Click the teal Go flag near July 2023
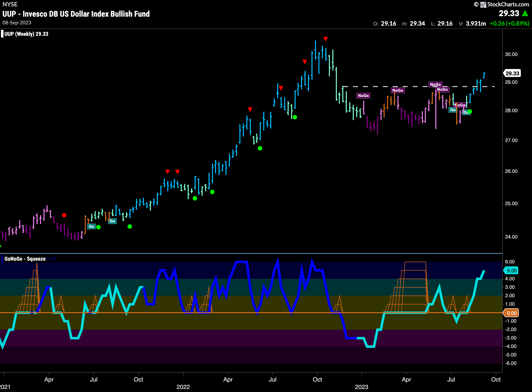 (x=453, y=110)
